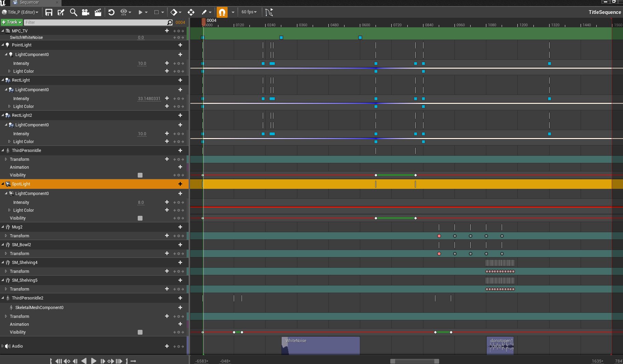
Task: Select the SM_Bowl2 track row
Action: tap(94, 244)
